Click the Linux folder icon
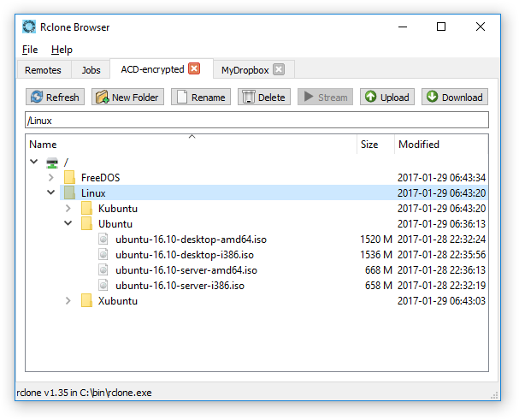 pos(69,192)
